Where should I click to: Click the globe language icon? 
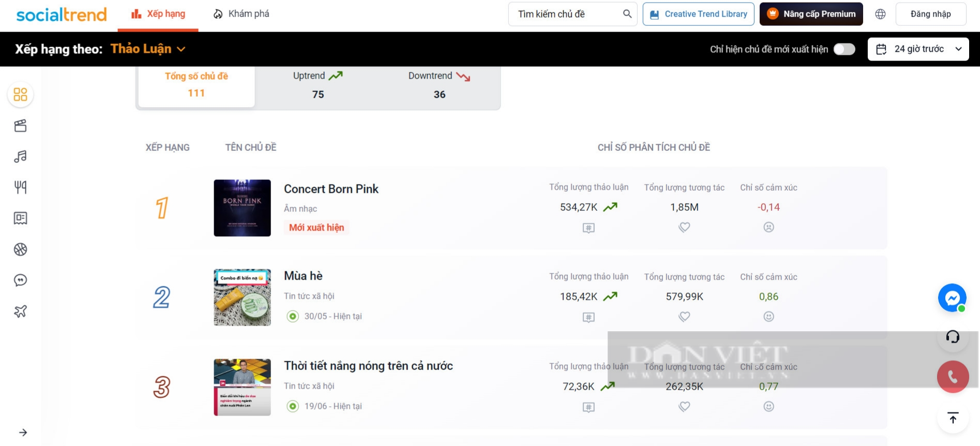tap(880, 14)
